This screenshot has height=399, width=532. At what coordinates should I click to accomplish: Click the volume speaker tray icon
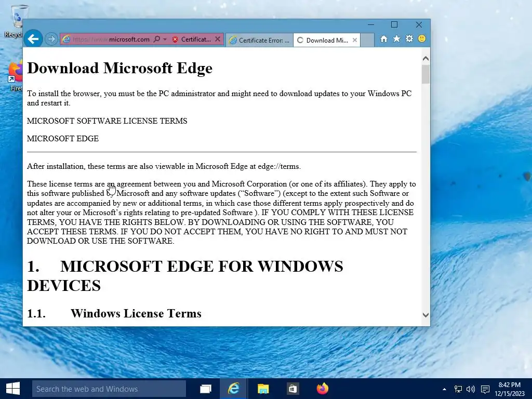tap(471, 389)
